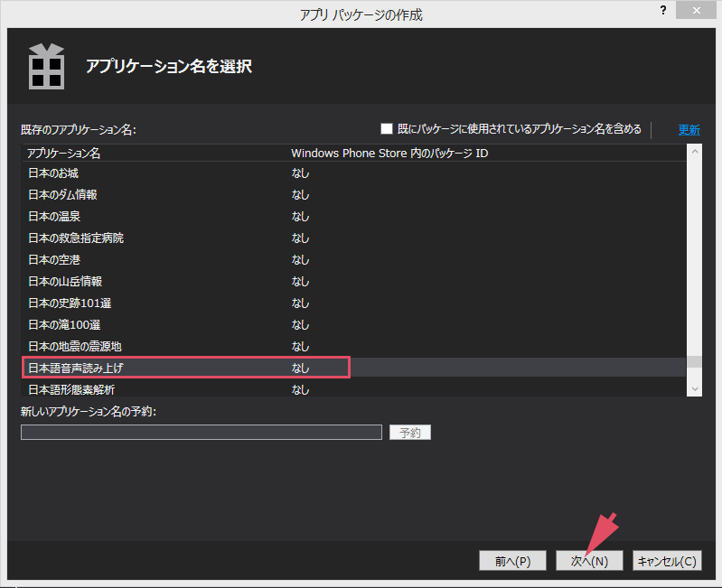Click the 予約 button
Image resolution: width=722 pixels, height=588 pixels.
click(x=410, y=433)
